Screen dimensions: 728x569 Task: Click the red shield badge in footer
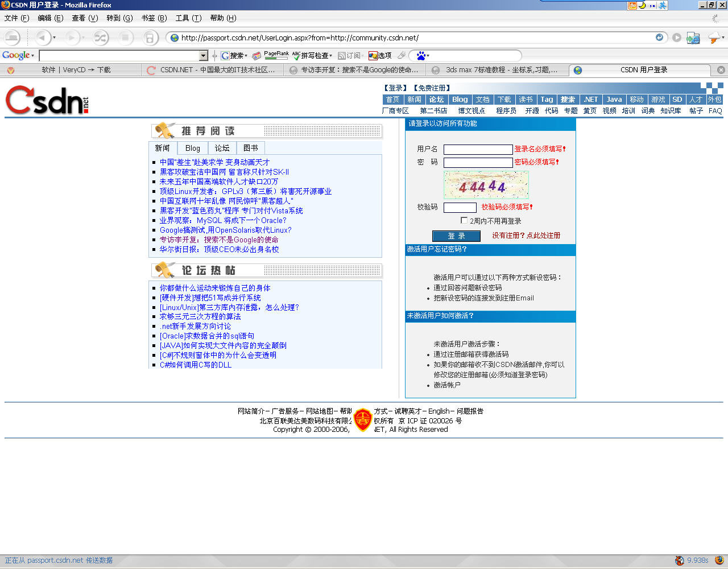point(363,420)
